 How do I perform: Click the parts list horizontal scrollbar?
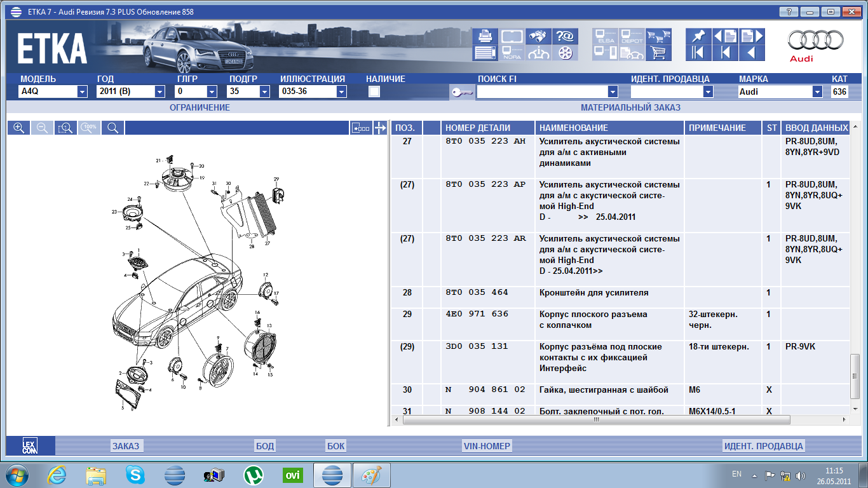click(596, 420)
